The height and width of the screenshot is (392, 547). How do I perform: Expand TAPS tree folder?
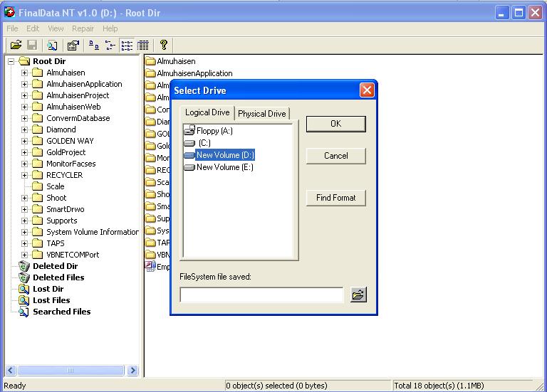click(x=24, y=243)
